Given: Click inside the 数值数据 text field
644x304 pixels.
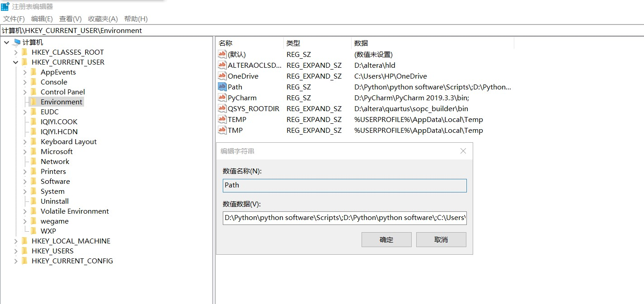Looking at the screenshot, I should tap(344, 217).
